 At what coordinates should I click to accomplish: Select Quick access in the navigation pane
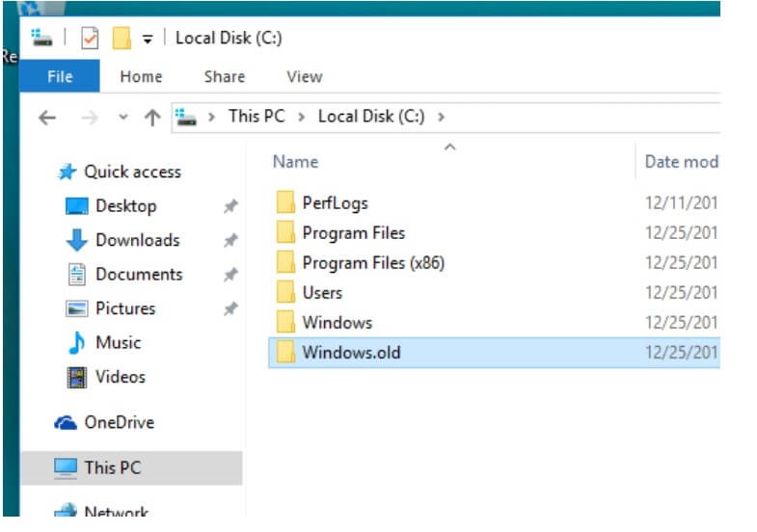coord(132,172)
